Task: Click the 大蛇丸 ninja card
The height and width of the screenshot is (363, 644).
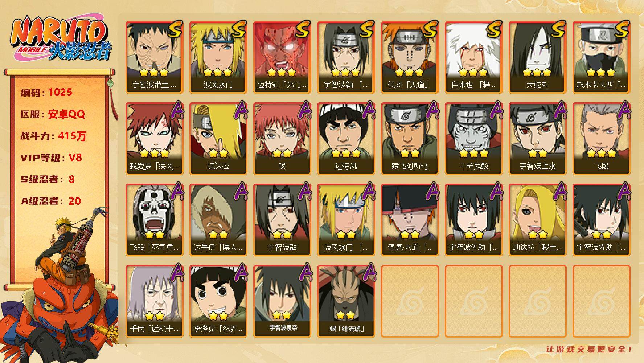Action: [x=537, y=57]
